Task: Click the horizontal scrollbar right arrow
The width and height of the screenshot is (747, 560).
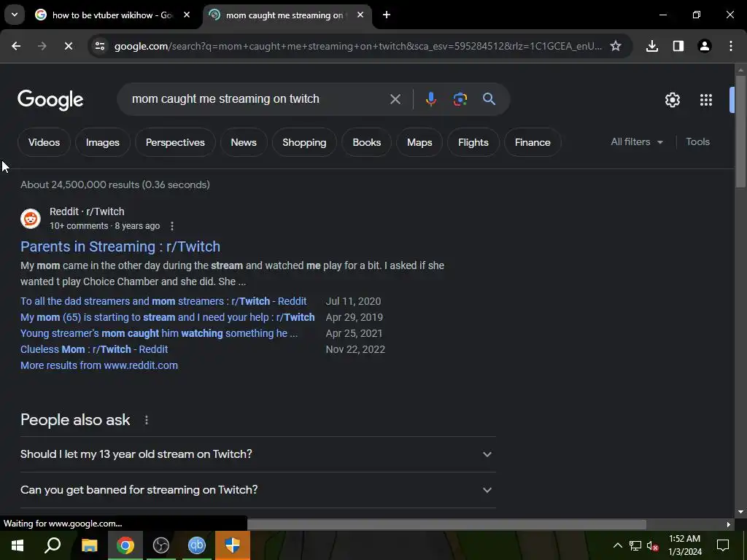Action: (729, 524)
